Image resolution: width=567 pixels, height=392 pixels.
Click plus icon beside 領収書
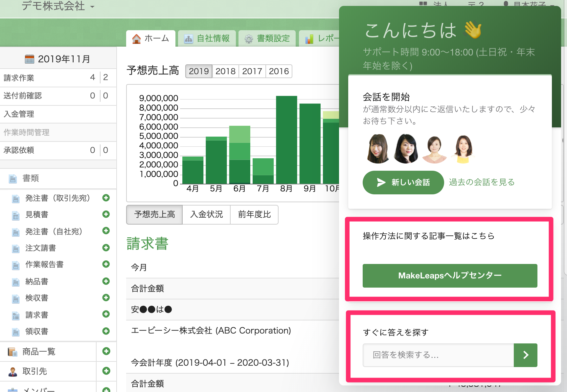click(x=106, y=331)
